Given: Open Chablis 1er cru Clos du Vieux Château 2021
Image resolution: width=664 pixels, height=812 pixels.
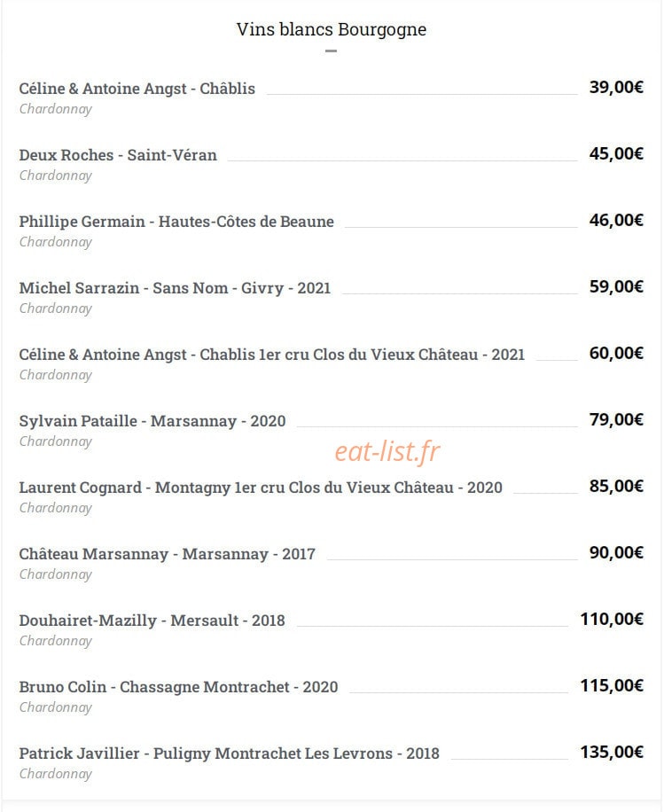Looking at the screenshot, I should [272, 355].
